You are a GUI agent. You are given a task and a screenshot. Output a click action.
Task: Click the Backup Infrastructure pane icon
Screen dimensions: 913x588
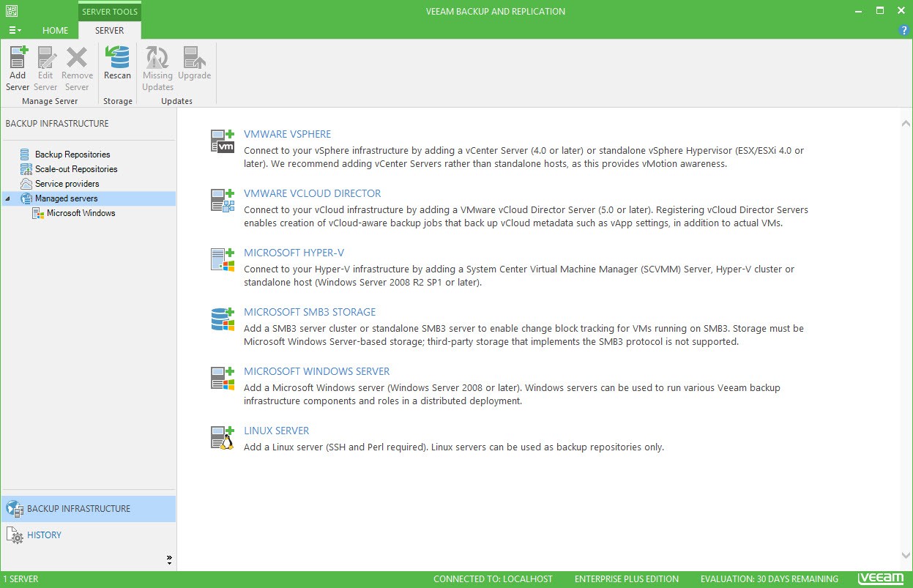pos(15,509)
